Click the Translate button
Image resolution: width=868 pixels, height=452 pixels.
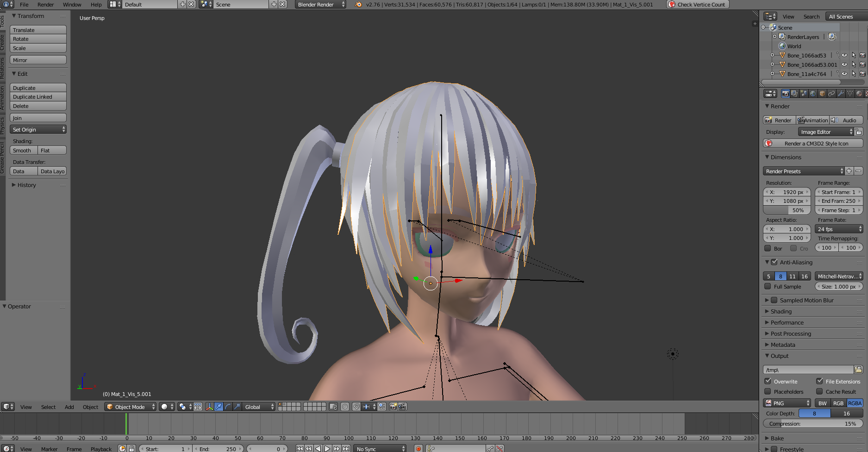click(x=38, y=30)
